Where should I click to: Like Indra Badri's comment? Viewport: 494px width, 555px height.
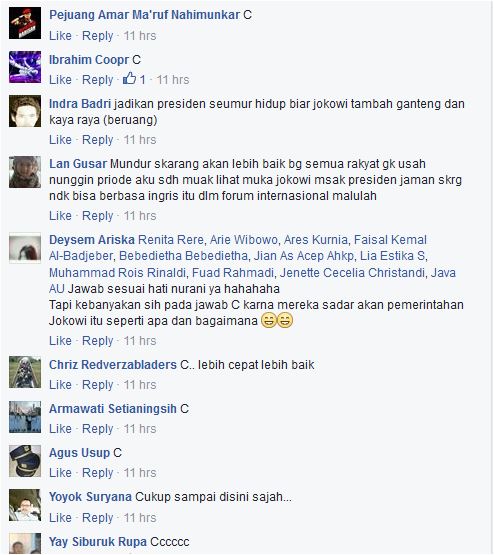tap(60, 140)
